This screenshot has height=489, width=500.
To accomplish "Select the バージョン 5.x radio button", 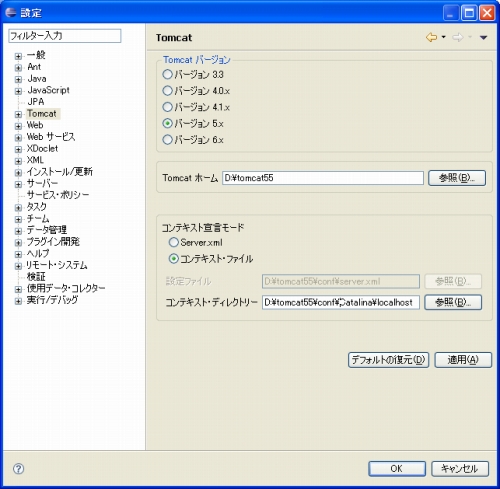I will point(167,123).
